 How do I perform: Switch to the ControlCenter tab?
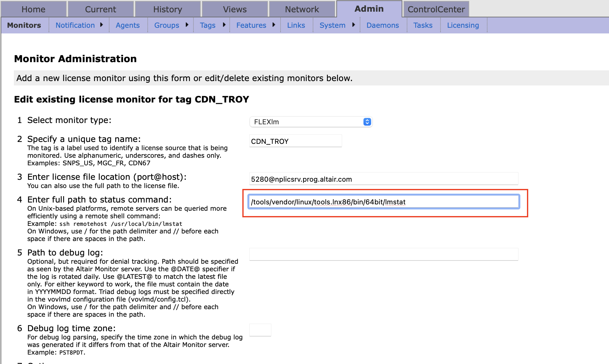point(436,9)
